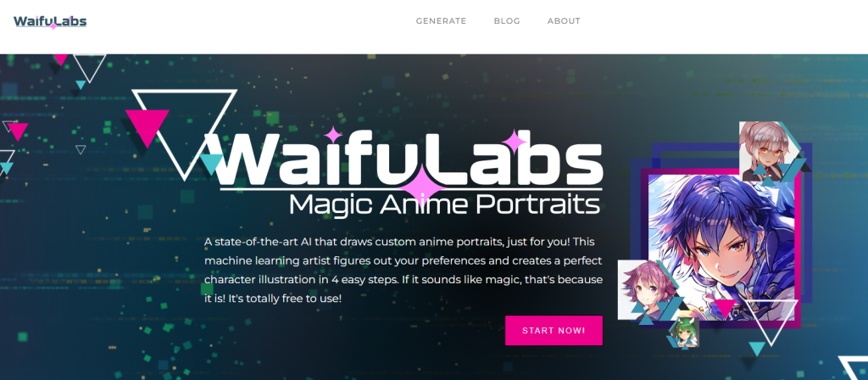Click the Magic Anime Portraits subtitle
Viewport: 868px width, 380px height.
click(x=444, y=204)
